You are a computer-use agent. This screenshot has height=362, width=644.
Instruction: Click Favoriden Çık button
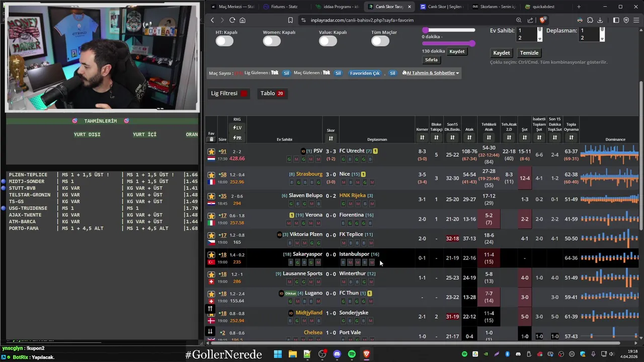[365, 73]
